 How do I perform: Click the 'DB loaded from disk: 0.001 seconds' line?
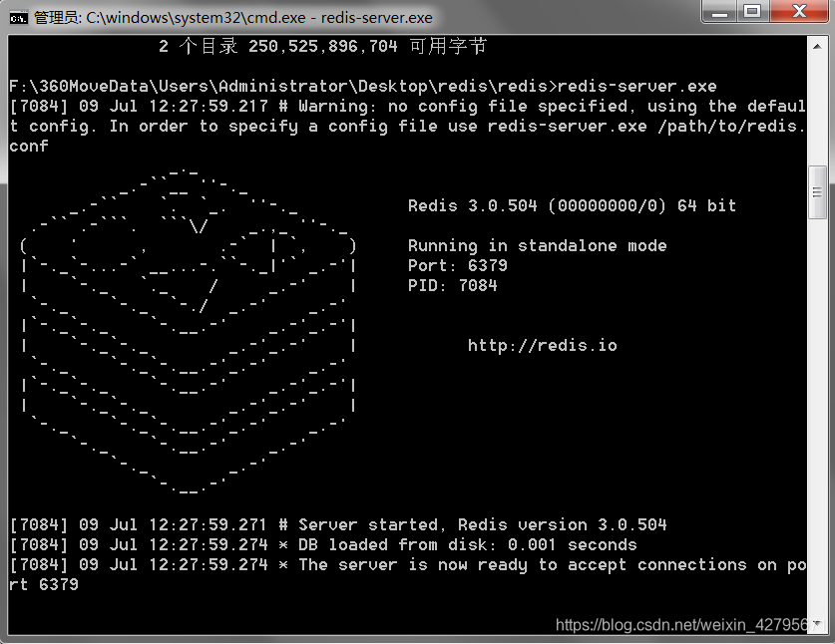(x=323, y=545)
